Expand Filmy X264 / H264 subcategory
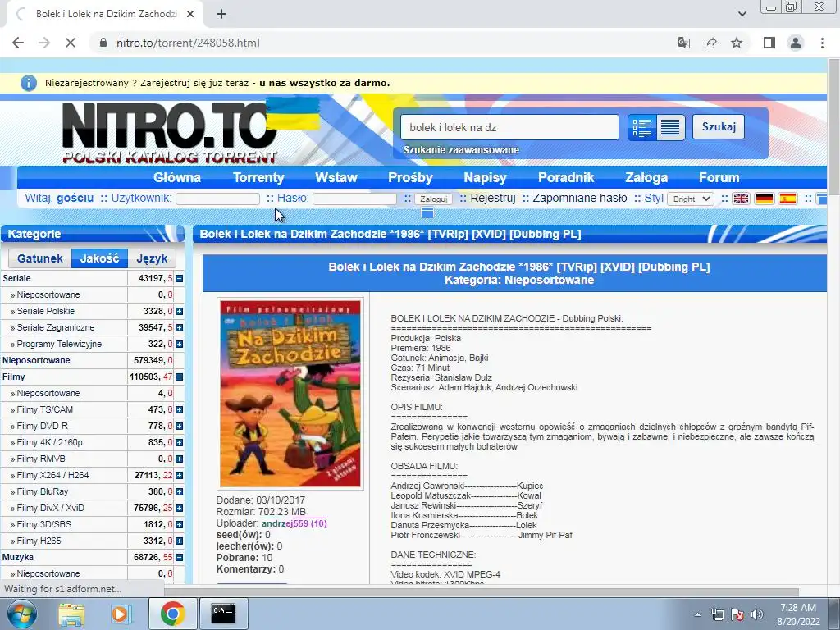The height and width of the screenshot is (630, 840). click(x=180, y=475)
